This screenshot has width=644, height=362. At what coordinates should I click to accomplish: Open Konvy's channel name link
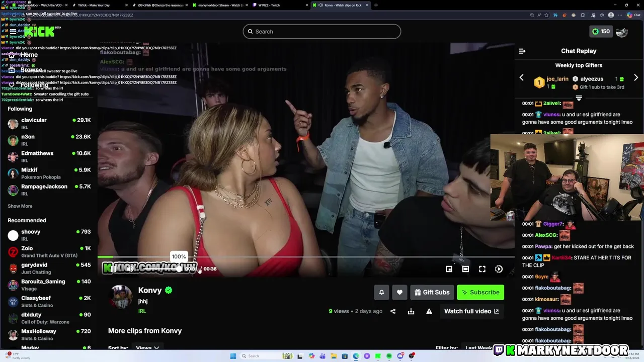tap(150, 290)
